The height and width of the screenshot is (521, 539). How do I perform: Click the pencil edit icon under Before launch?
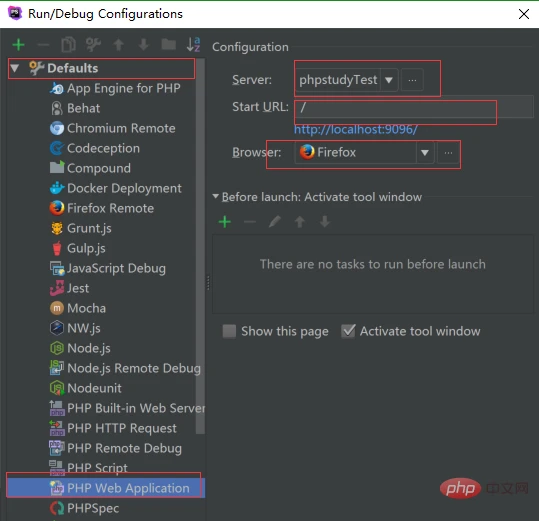coord(275,222)
